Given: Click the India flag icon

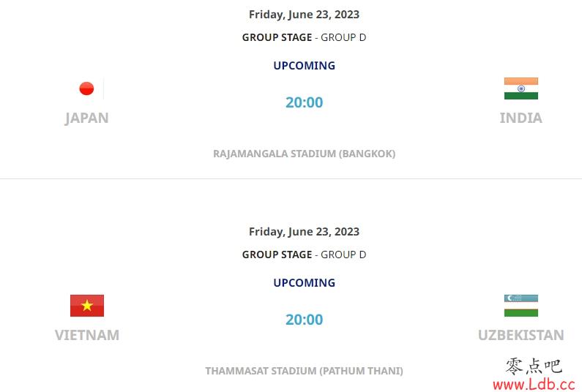Looking at the screenshot, I should [521, 88].
